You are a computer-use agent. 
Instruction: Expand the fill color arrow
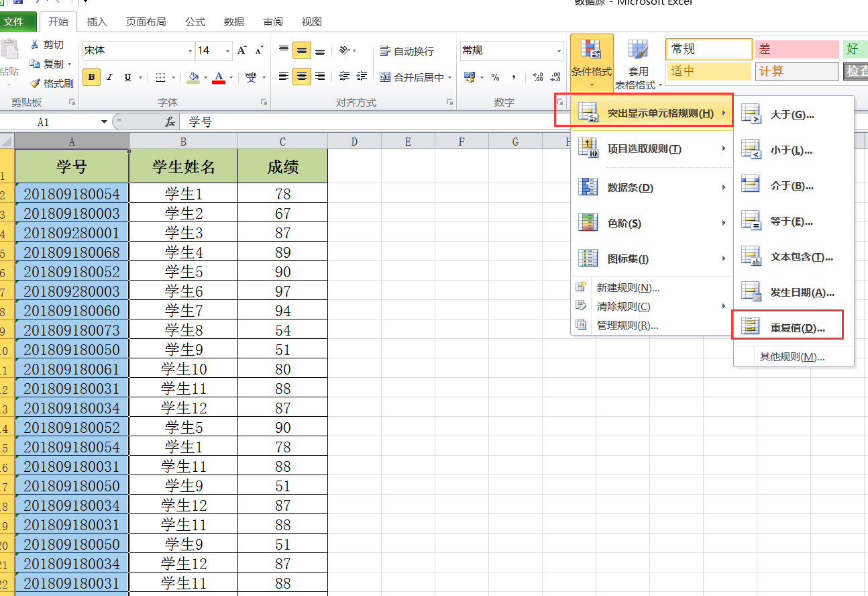pos(205,77)
